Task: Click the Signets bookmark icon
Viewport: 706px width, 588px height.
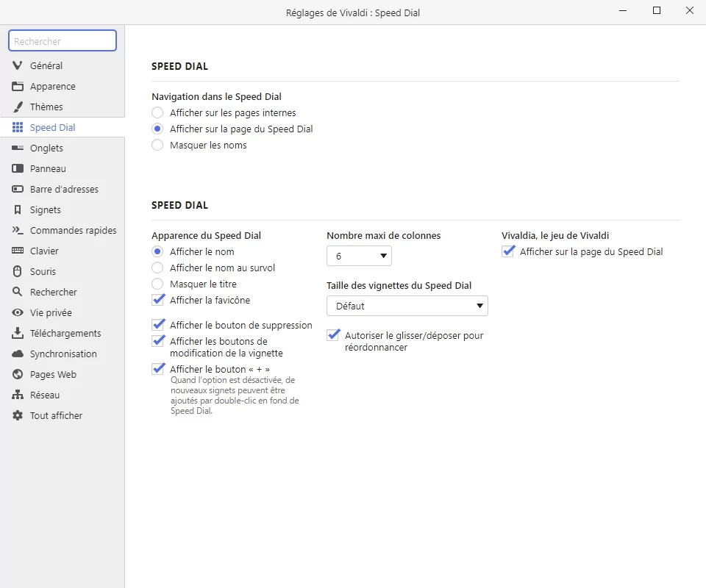Action: click(18, 210)
